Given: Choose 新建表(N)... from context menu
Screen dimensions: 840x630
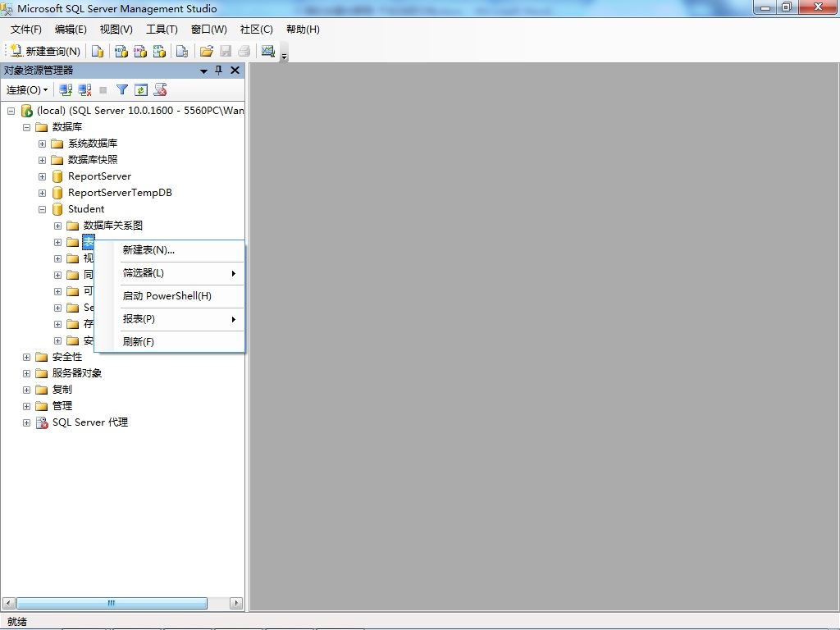Looking at the screenshot, I should coord(170,250).
